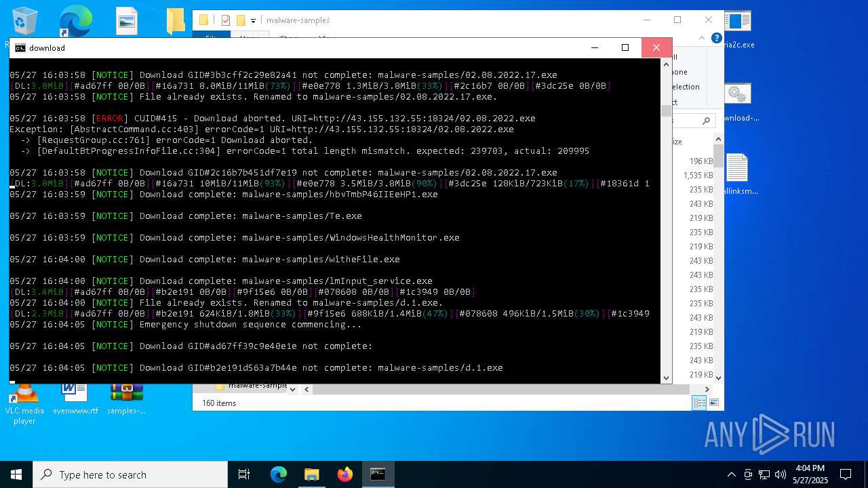
Task: Open Explorer Help question mark icon
Action: pos(716,39)
